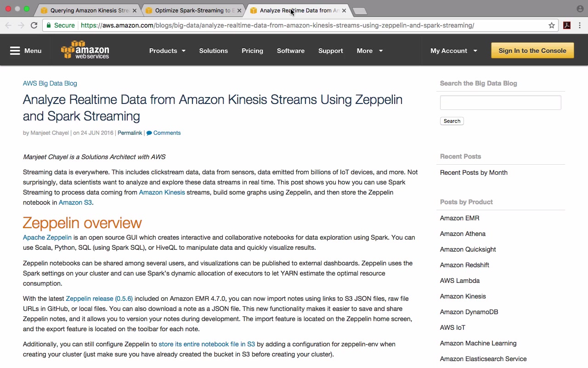Click the Adobe PDF extension icon
Viewport: 588px width, 368px height.
pyautogui.click(x=567, y=25)
